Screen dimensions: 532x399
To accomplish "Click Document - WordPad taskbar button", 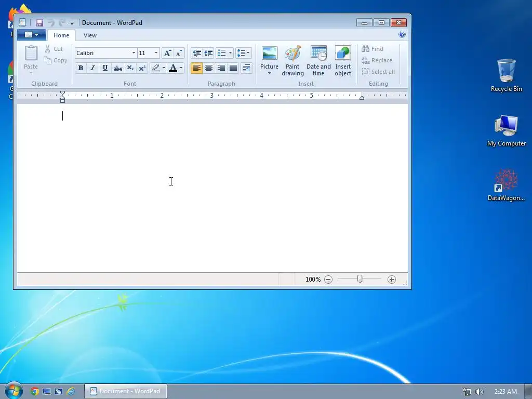I will pyautogui.click(x=126, y=391).
